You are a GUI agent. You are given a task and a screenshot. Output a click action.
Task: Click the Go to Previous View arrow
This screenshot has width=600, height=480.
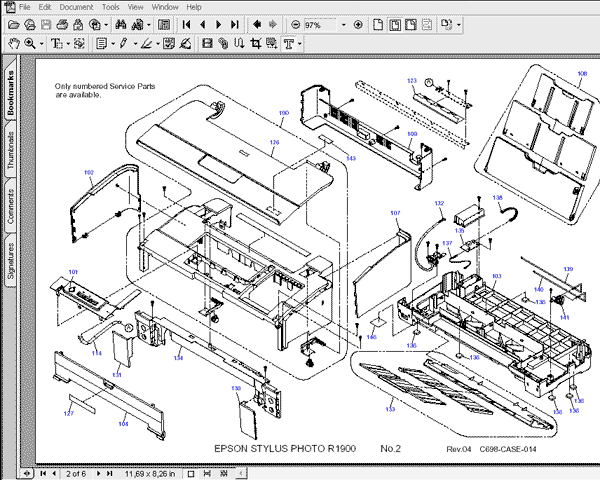click(257, 25)
